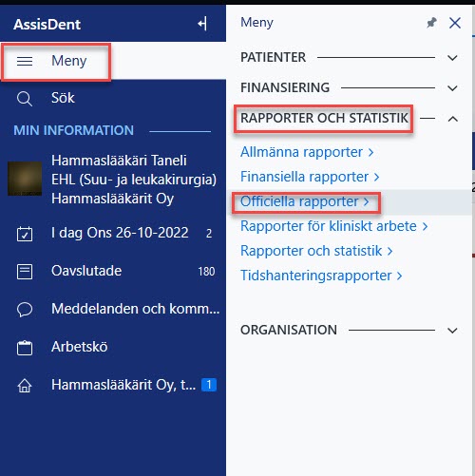
Task: Expand the PATIENTER section chevron
Action: pos(452,58)
